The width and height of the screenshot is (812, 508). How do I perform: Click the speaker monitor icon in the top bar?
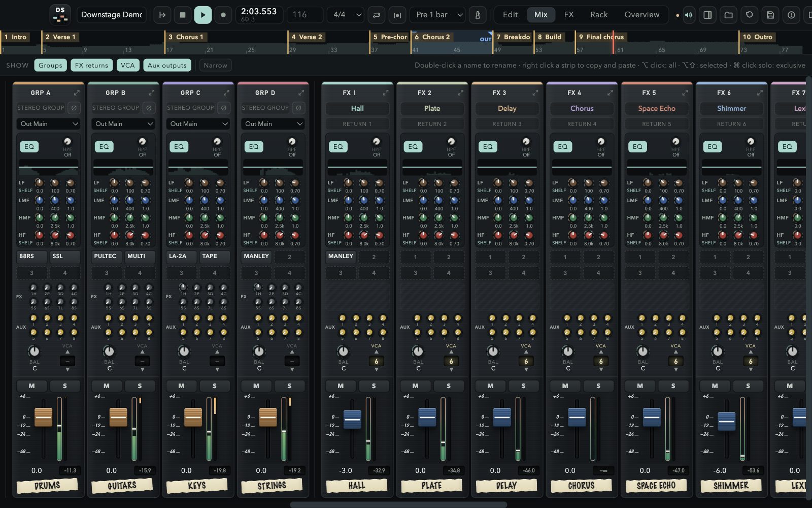[688, 15]
